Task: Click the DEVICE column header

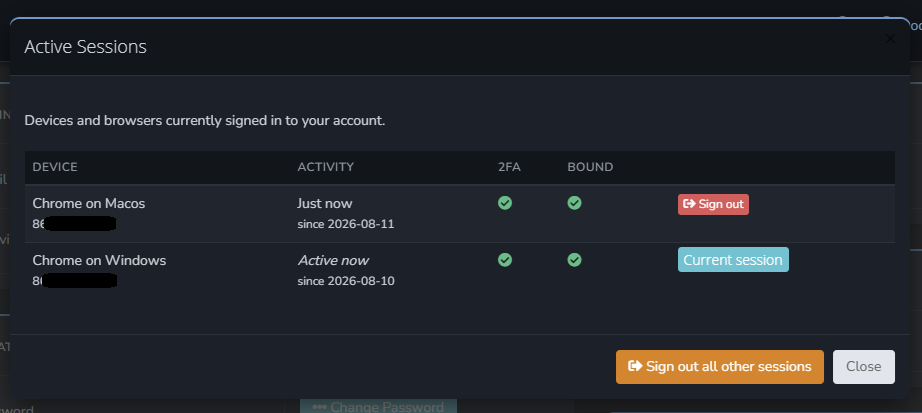Action: tap(55, 167)
